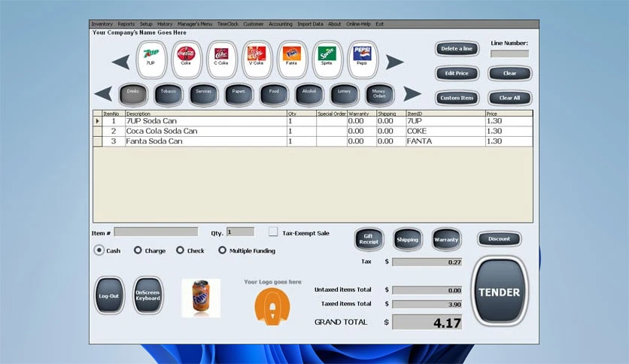Open the Services category
Image resolution: width=629 pixels, height=364 pixels.
click(204, 95)
